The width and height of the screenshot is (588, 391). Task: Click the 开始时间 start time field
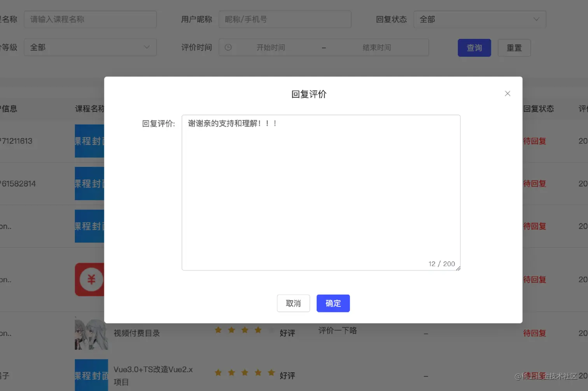click(x=271, y=47)
